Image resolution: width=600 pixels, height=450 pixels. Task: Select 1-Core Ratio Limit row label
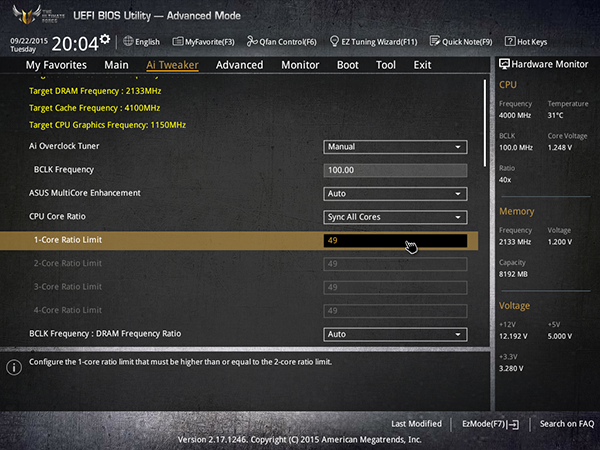(68, 240)
